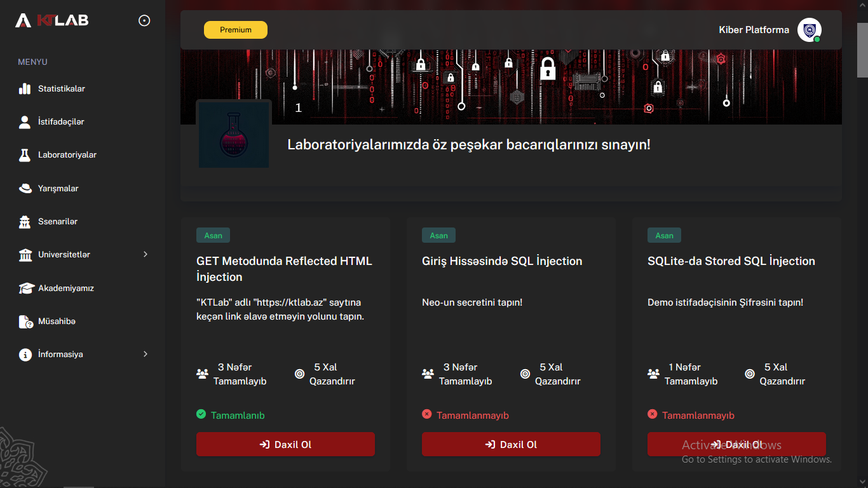Screen dimensions: 868x488
Task: Click the Ssenarilər spy icon
Action: pos(25,222)
